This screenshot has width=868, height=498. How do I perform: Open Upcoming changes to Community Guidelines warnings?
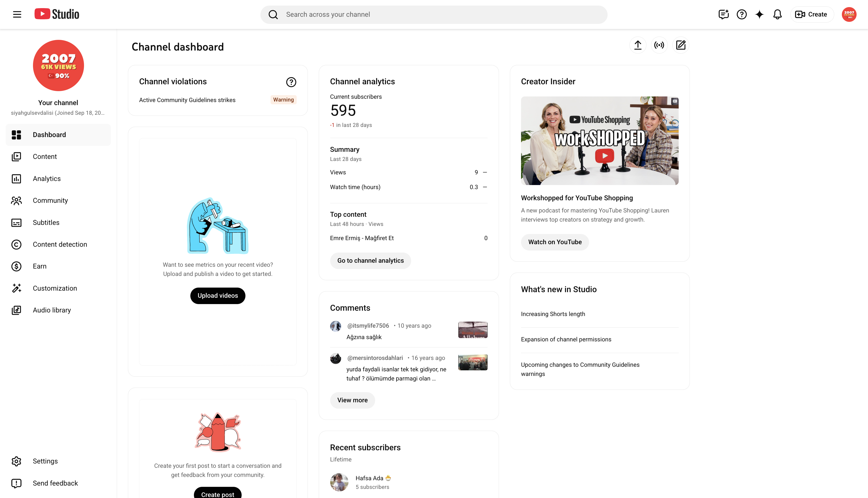[x=580, y=369]
